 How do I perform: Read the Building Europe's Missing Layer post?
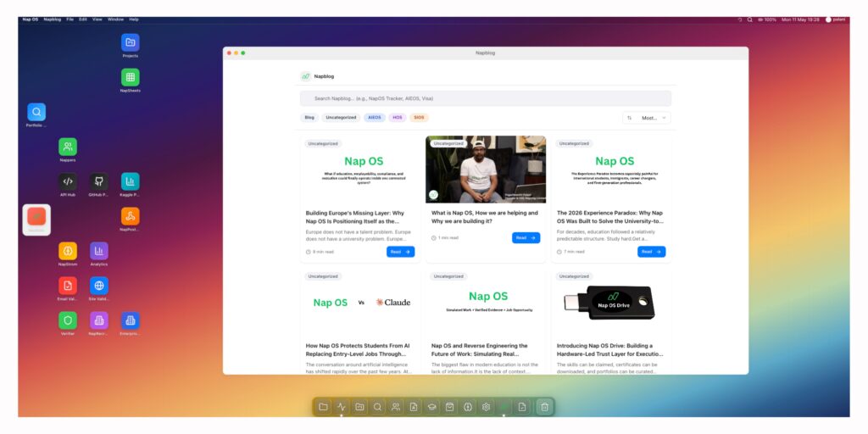click(x=400, y=252)
